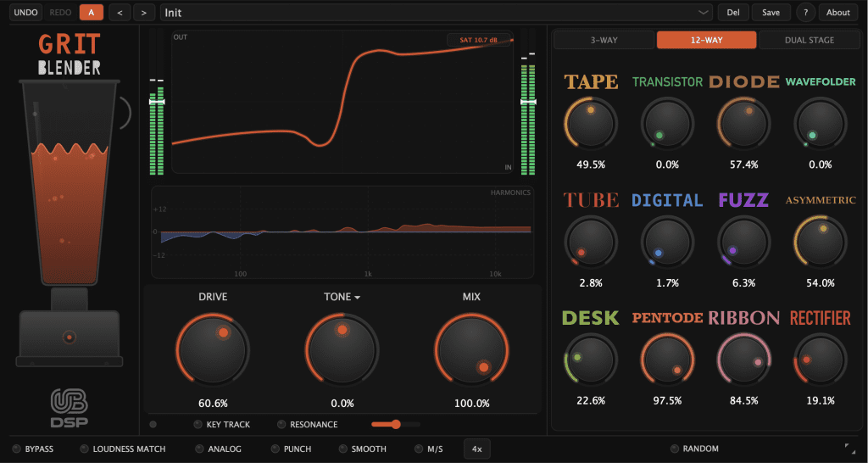The width and height of the screenshot is (868, 463).
Task: Enable the PUNCH option
Action: tap(292, 449)
